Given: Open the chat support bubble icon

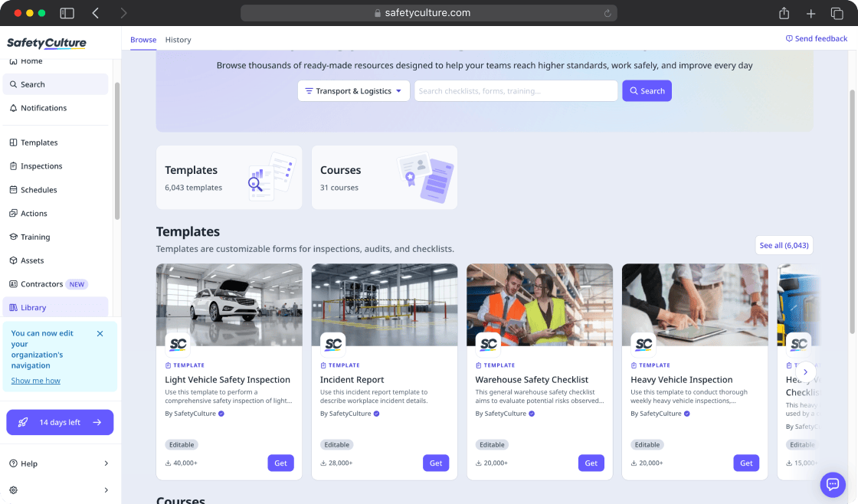Looking at the screenshot, I should [833, 484].
